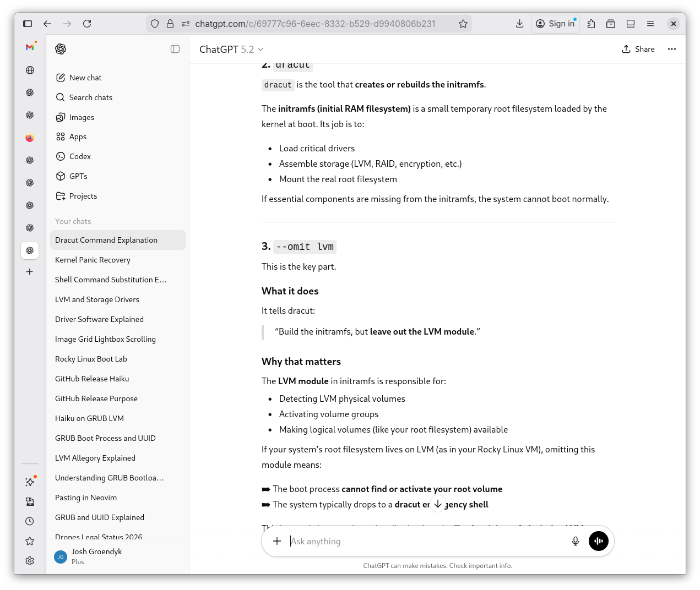Click the Share button

click(638, 49)
